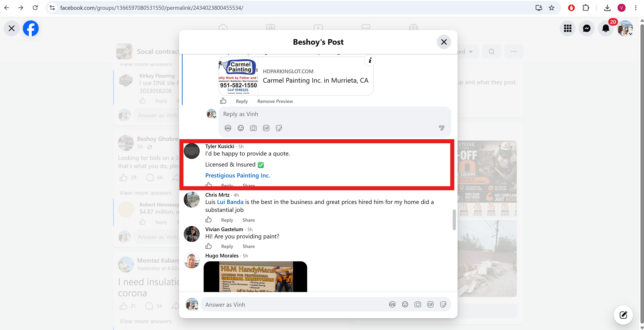Screen dimensions: 644x330
Task: Open Chrome downloads icon
Action: [x=607, y=8]
